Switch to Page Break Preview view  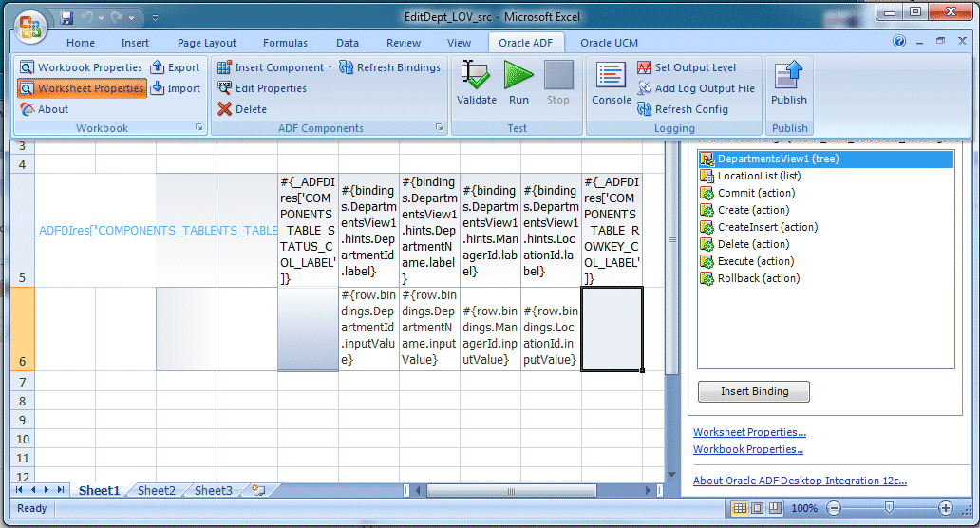pyautogui.click(x=775, y=508)
